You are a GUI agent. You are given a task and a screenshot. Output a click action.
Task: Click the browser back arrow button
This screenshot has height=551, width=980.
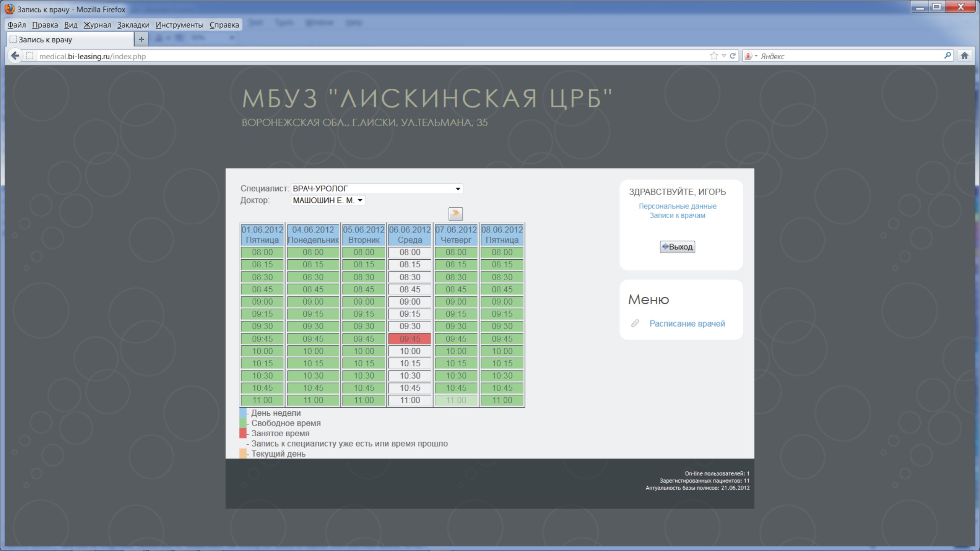point(15,56)
